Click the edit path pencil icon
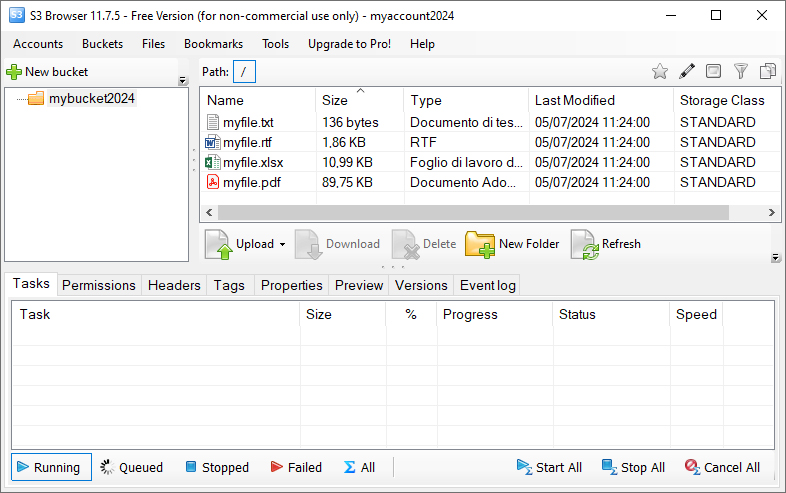 tap(687, 71)
